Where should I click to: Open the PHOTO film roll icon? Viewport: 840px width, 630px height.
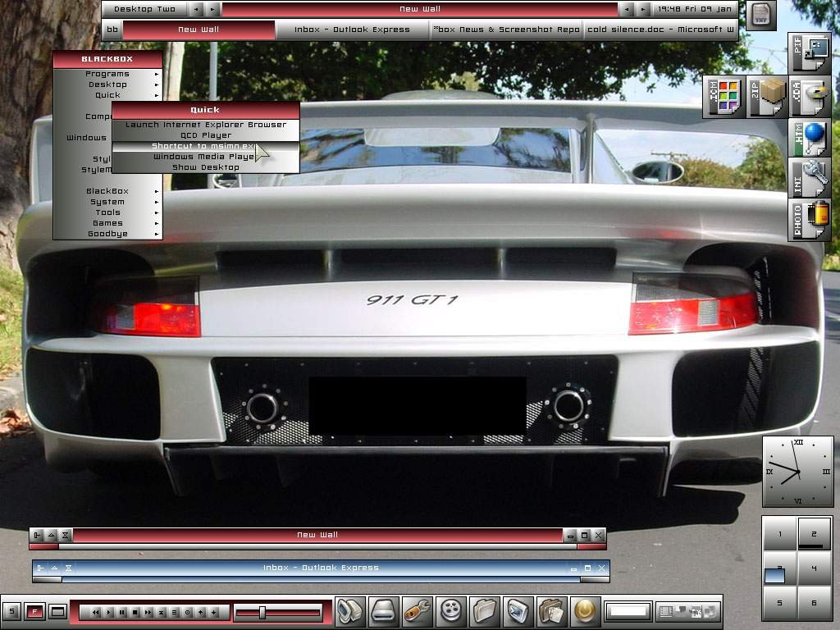[x=810, y=220]
